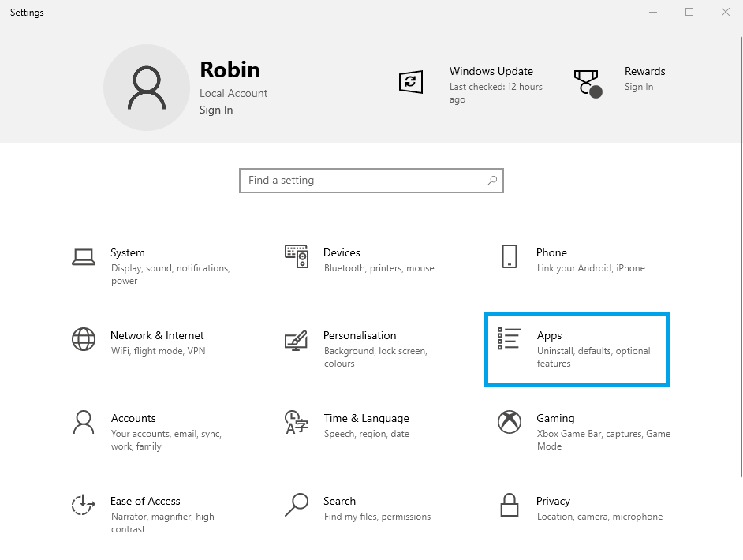Image resolution: width=743 pixels, height=560 pixels.
Task: Close the Settings window
Action: pyautogui.click(x=726, y=13)
